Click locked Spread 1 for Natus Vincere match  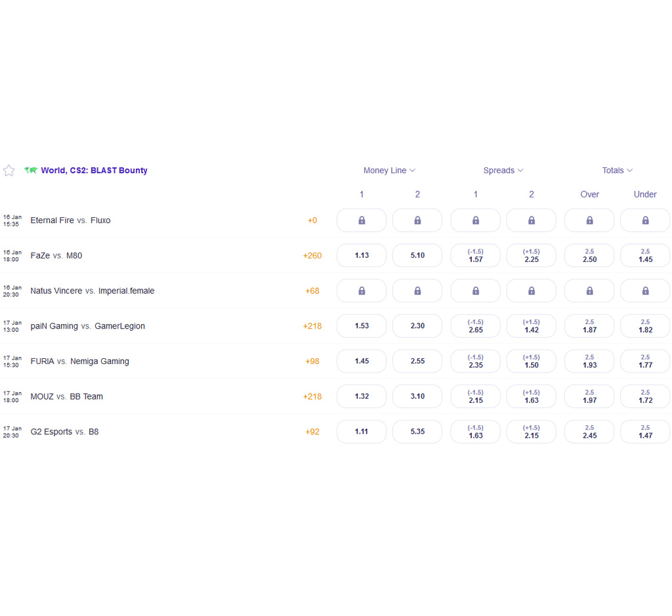[475, 291]
